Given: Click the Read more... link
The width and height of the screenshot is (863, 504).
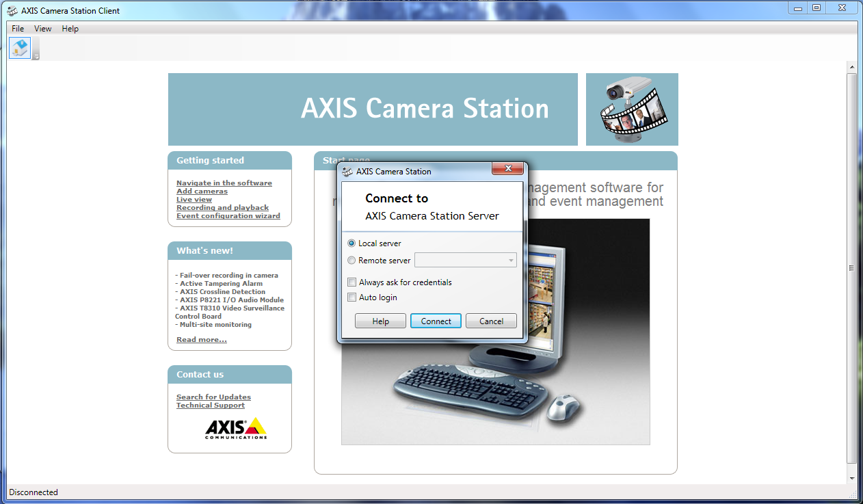Looking at the screenshot, I should [x=202, y=340].
